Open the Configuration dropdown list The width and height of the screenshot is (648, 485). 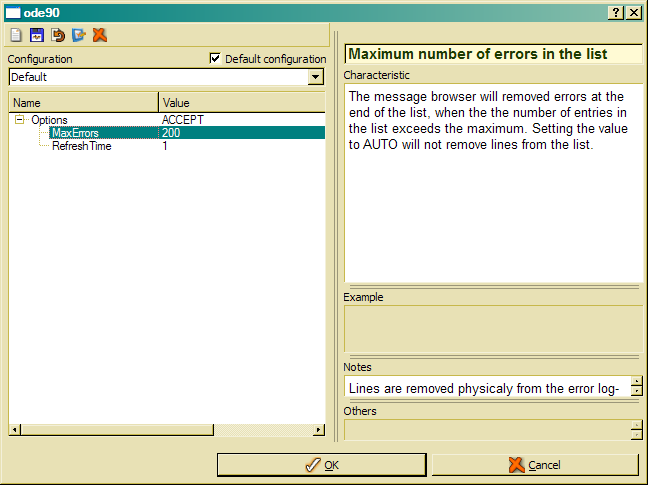[x=316, y=77]
